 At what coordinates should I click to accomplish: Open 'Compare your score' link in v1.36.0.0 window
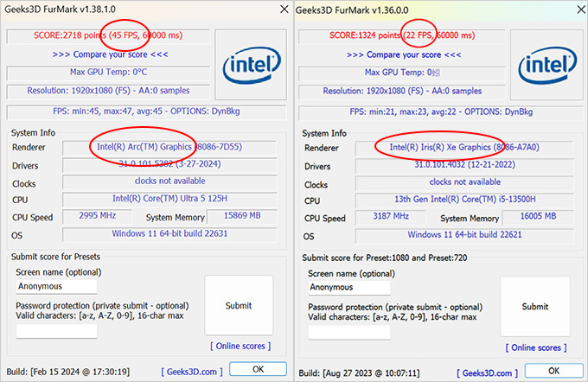click(404, 54)
